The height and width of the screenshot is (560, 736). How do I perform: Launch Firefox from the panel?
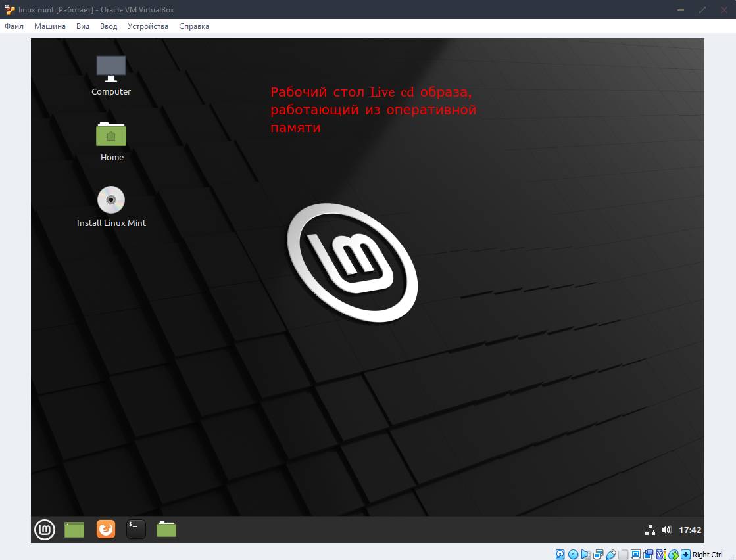click(x=105, y=529)
